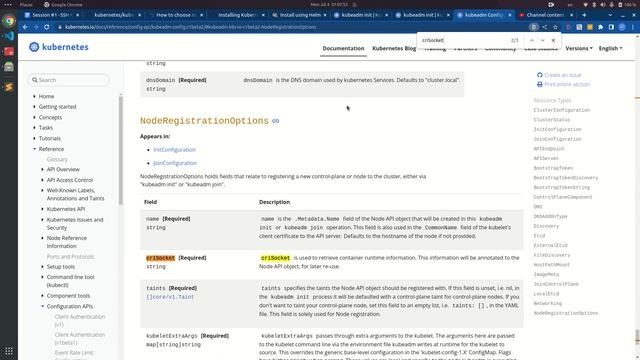Open Client Authentication (v1) page
Screen dimensions: 640x360
coord(80,320)
